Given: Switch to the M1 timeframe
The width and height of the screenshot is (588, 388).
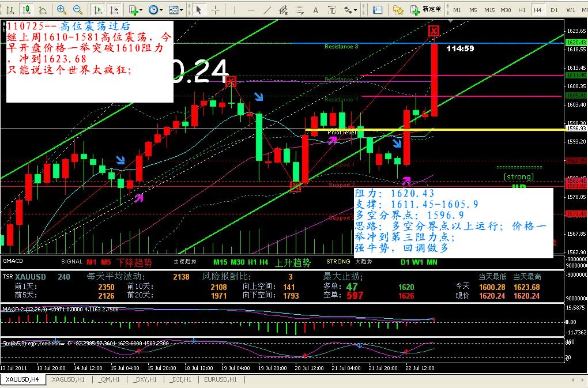Looking at the screenshot, I should point(457,10).
